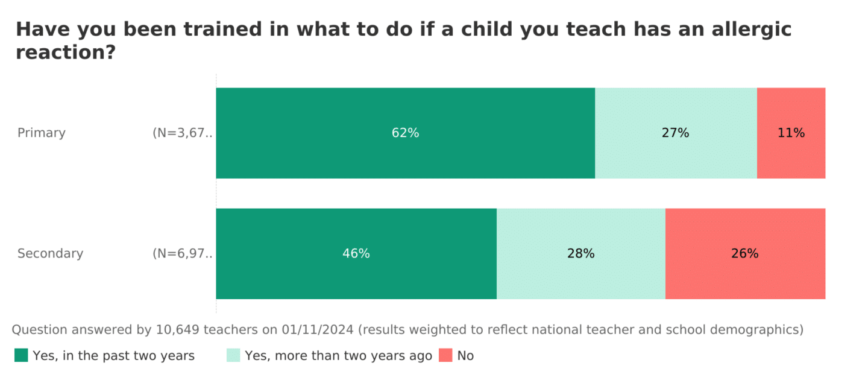Select the 'Yes, in the past two years' legend label
The width and height of the screenshot is (868, 386).
[x=113, y=356]
